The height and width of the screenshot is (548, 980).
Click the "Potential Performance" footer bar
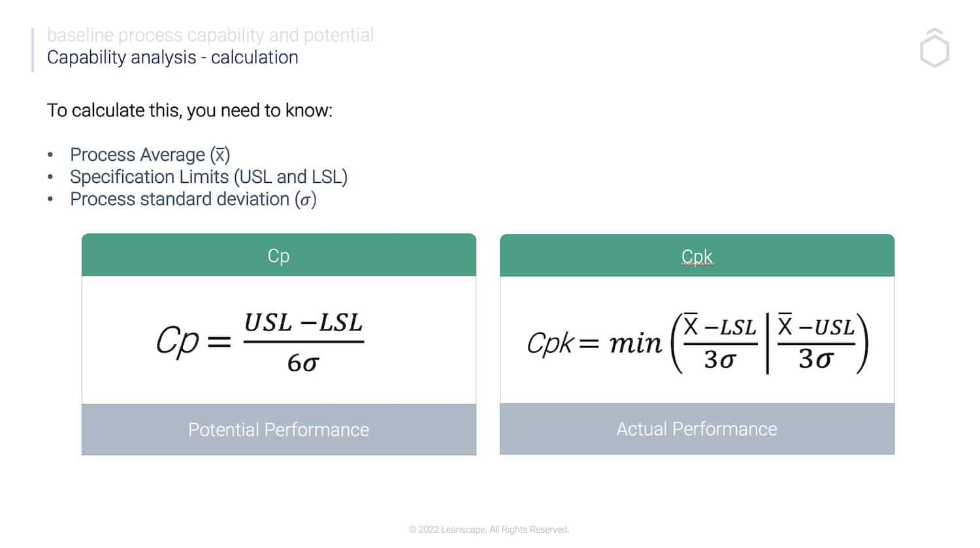tap(279, 429)
